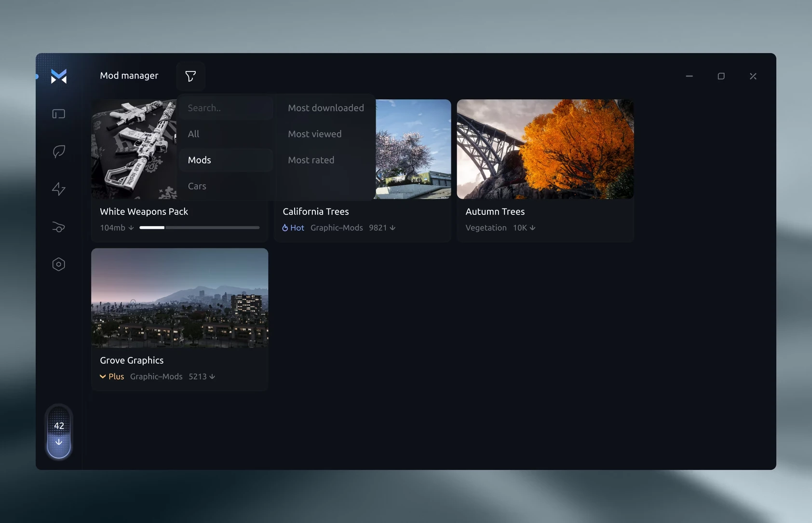This screenshot has height=523, width=812.
Task: Click the download arrow beside 104mb
Action: (x=131, y=228)
